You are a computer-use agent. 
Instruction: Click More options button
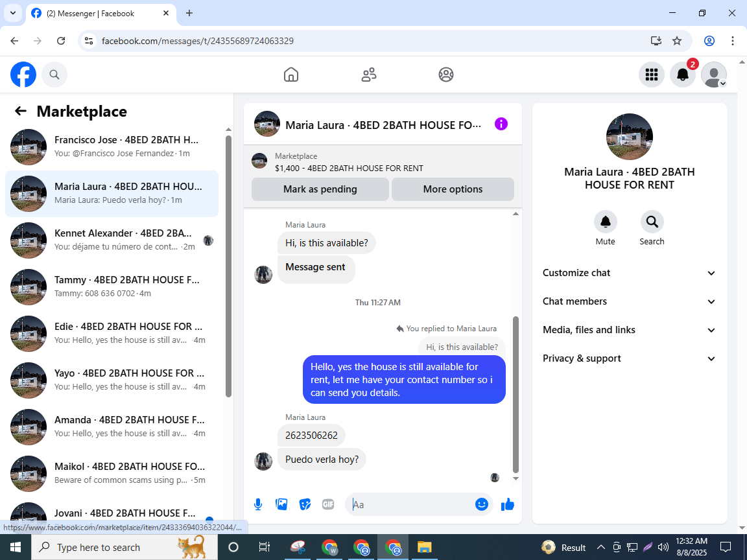point(453,189)
